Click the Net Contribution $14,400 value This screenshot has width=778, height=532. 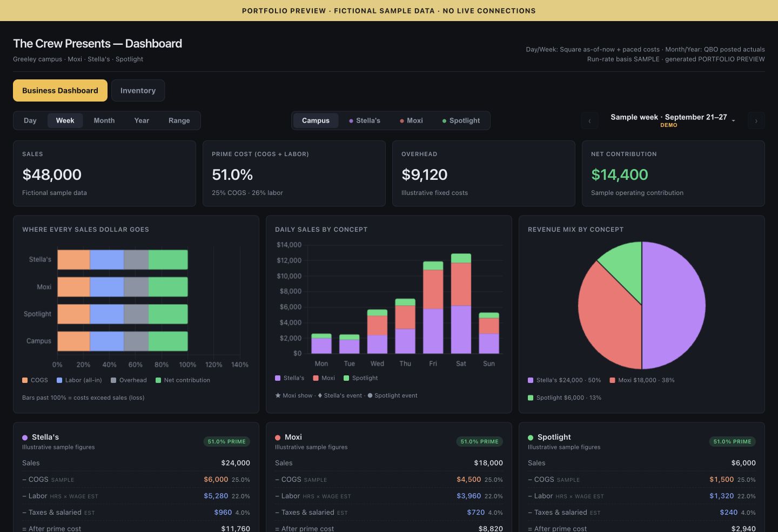point(619,174)
